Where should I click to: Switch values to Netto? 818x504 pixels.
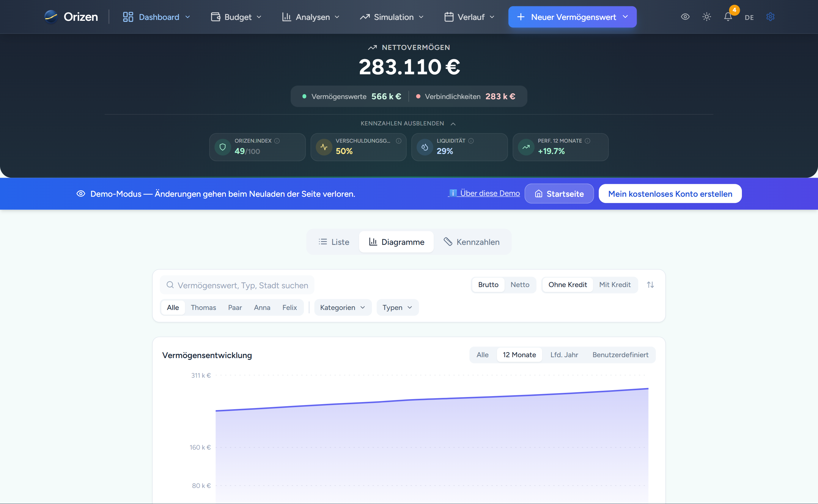coord(520,285)
